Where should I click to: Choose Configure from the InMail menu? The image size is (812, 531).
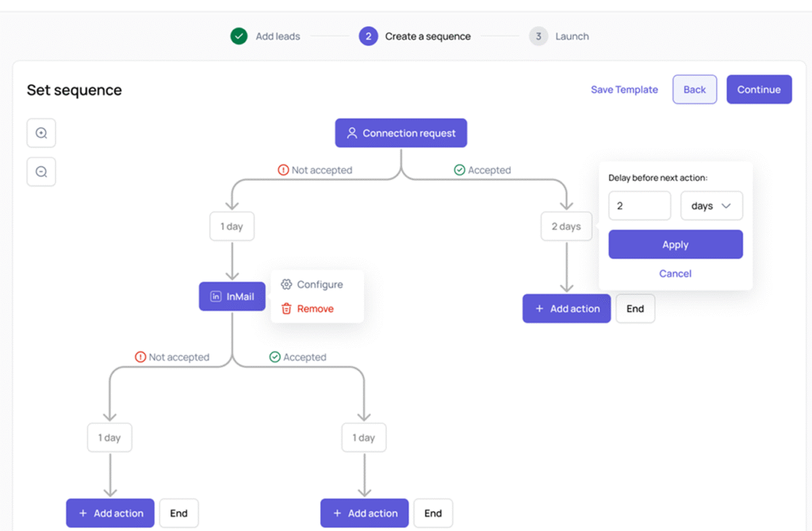(312, 285)
